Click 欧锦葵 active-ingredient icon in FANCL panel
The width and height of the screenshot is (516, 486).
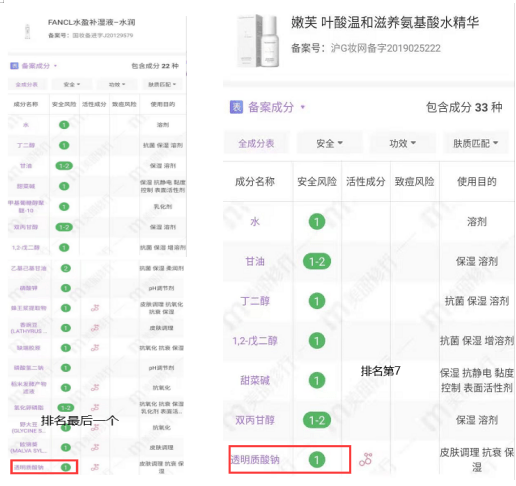(95, 447)
